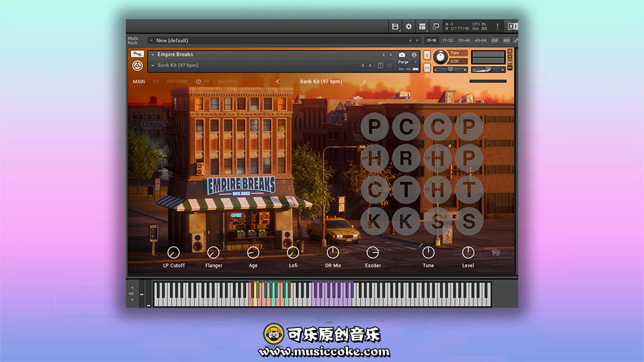Open Kontakt options via the gear icon
The width and height of the screenshot is (644, 362).
pyautogui.click(x=409, y=26)
